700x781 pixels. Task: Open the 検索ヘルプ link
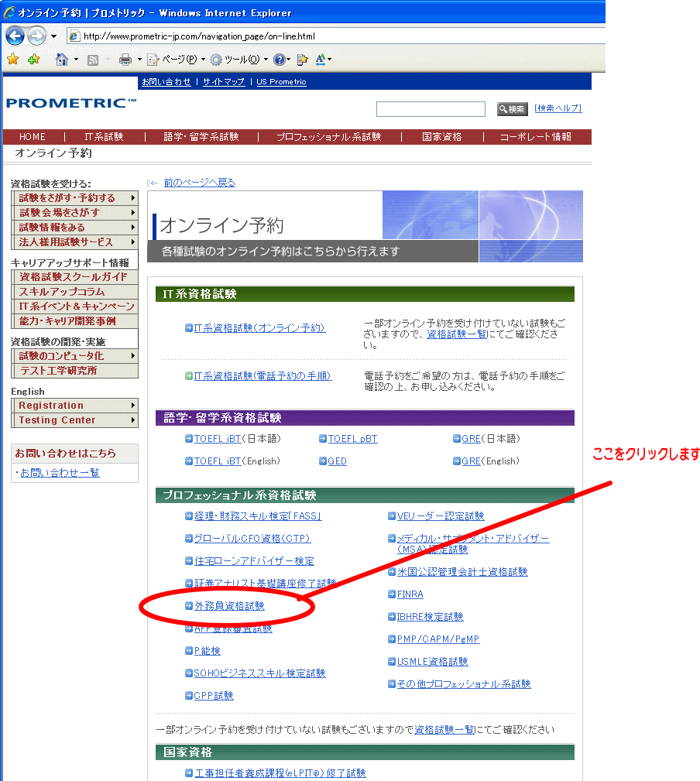pos(558,108)
